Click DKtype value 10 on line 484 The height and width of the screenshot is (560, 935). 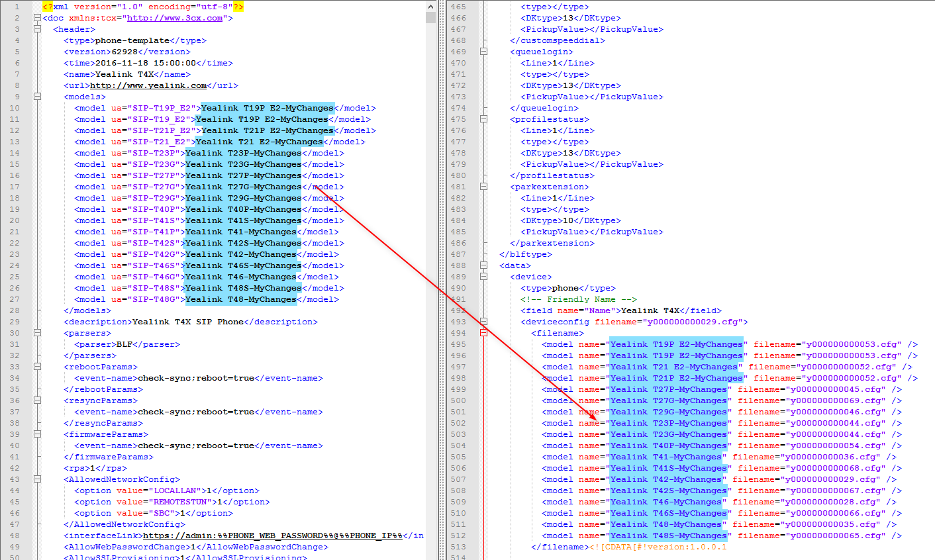pyautogui.click(x=568, y=220)
